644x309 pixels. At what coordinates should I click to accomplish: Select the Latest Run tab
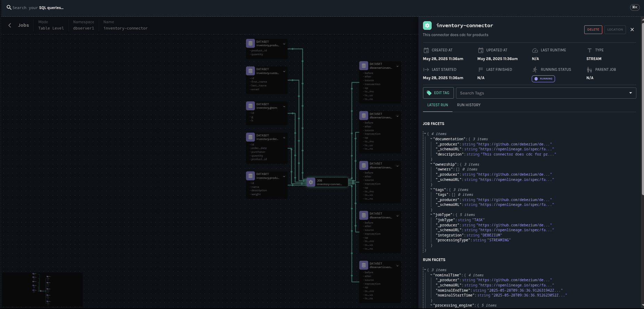click(x=437, y=105)
